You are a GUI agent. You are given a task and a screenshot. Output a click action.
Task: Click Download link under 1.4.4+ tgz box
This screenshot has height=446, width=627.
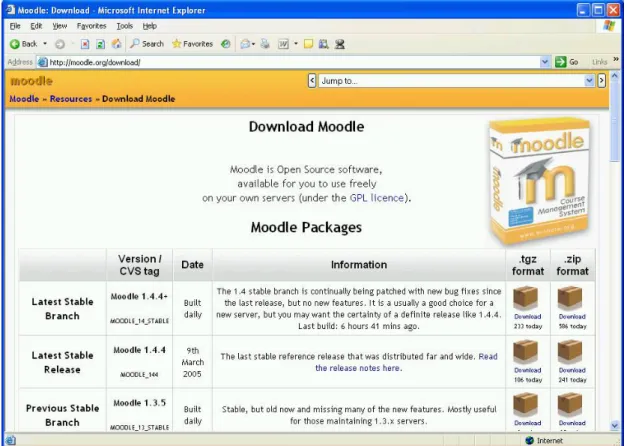click(527, 316)
